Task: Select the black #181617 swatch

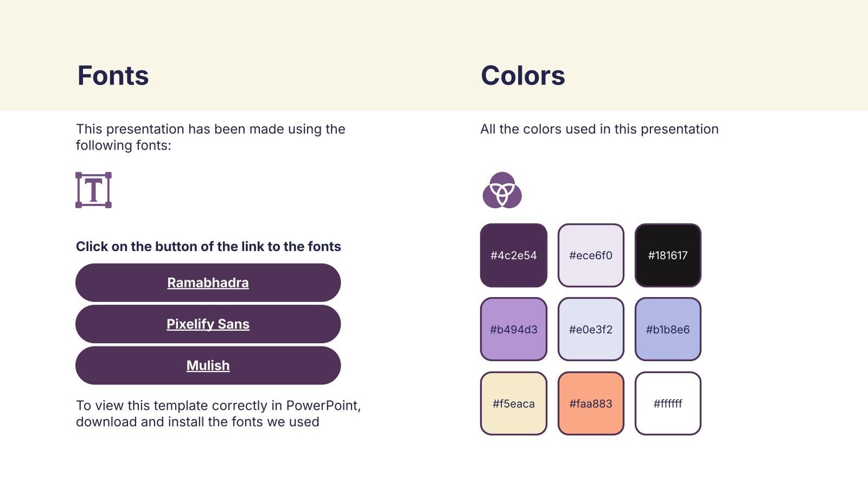Action: pyautogui.click(x=668, y=255)
